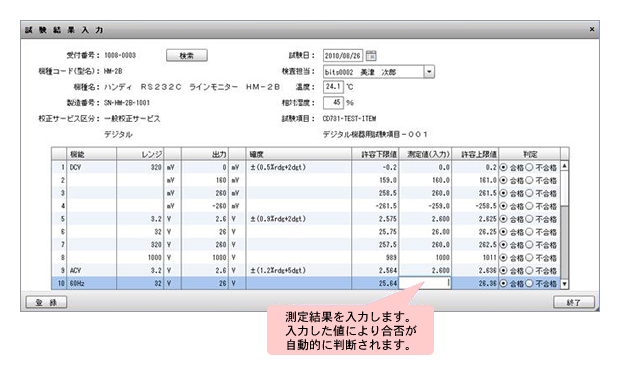The width and height of the screenshot is (620, 380).
Task: Select 合格 radio for row 1
Action: [503, 167]
